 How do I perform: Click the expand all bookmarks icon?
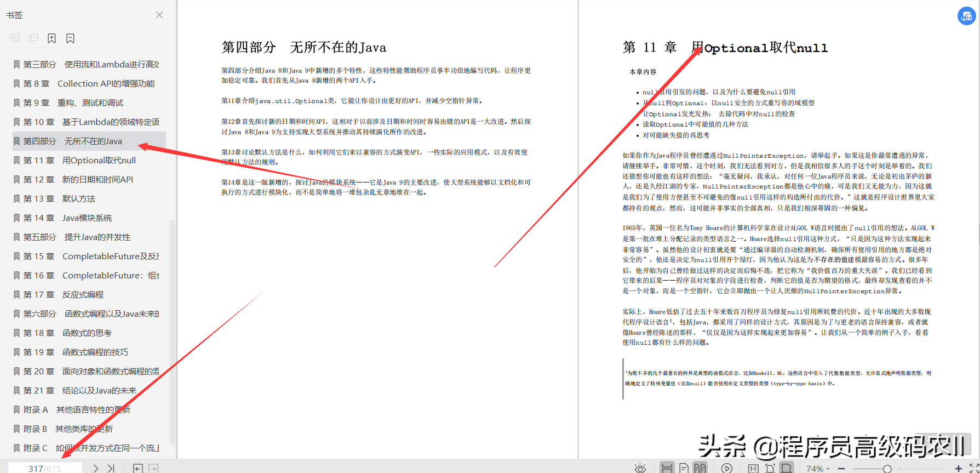click(15, 38)
